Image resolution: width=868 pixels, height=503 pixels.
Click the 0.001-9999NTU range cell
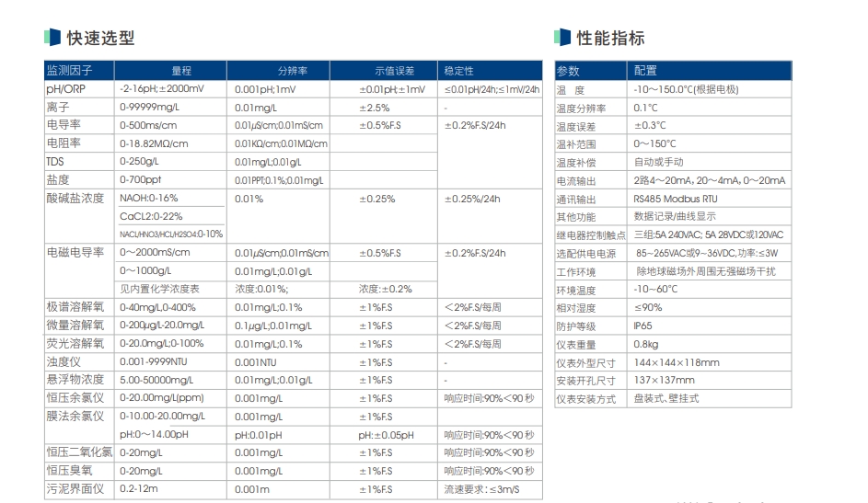(154, 361)
